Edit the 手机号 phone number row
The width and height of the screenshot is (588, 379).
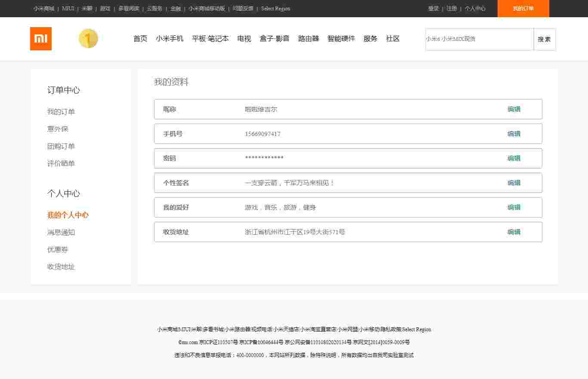pos(514,134)
